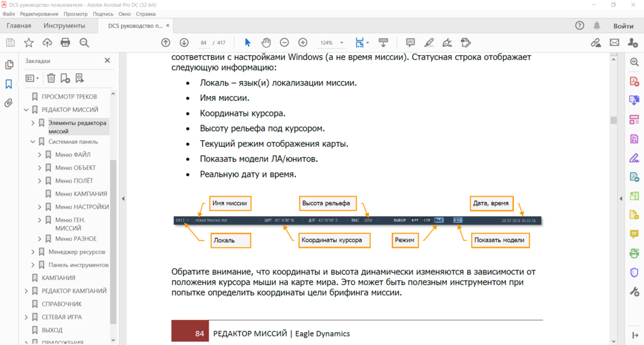Open attachments paperclip panel icon

click(8, 103)
